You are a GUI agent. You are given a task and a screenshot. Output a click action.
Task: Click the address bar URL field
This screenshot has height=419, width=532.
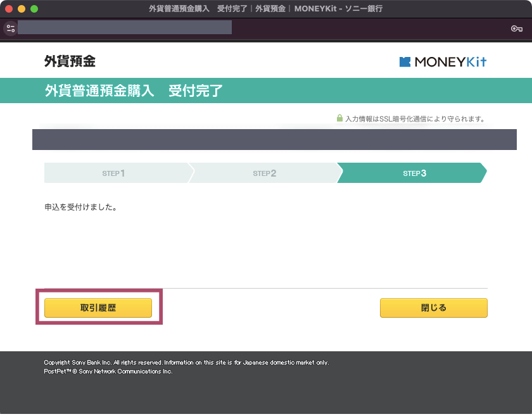point(125,27)
